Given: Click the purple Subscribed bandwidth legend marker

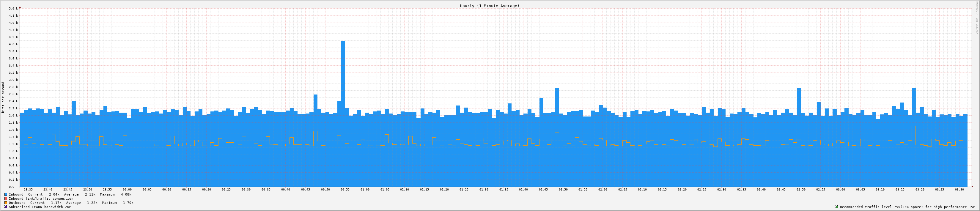Looking at the screenshot, I should [6, 207].
